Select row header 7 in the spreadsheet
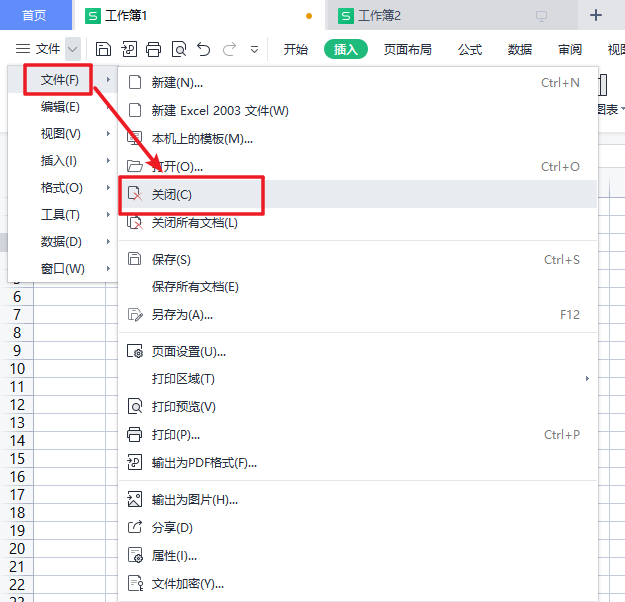Image resolution: width=625 pixels, height=602 pixels. tap(17, 315)
